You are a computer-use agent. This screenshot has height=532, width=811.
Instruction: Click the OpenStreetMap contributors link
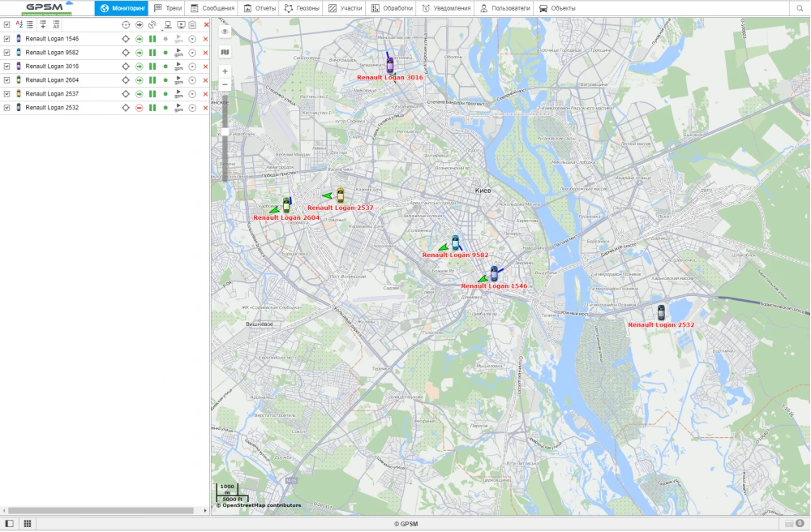point(260,504)
